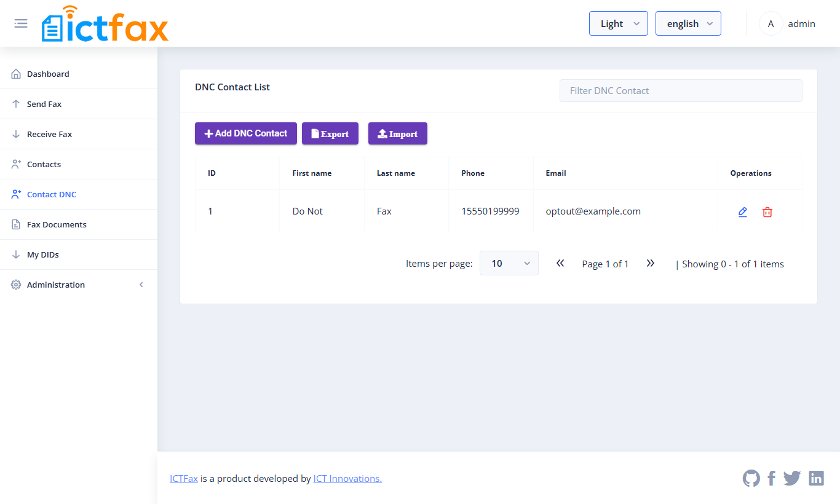The height and width of the screenshot is (504, 840).
Task: Delete the Do Not Fax contact
Action: pyautogui.click(x=767, y=212)
